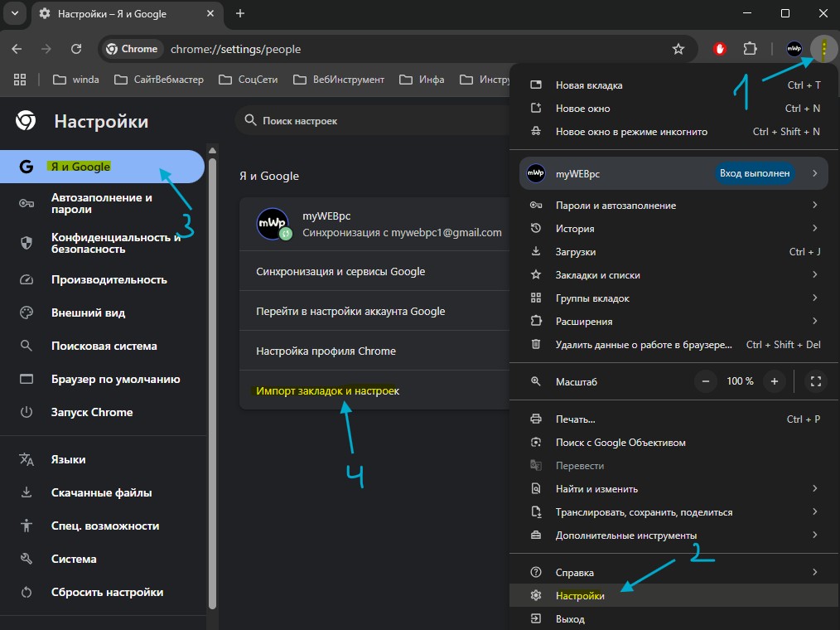Open Браузер по умолчанию section
Viewport: 840px width, 630px height.
point(103,379)
